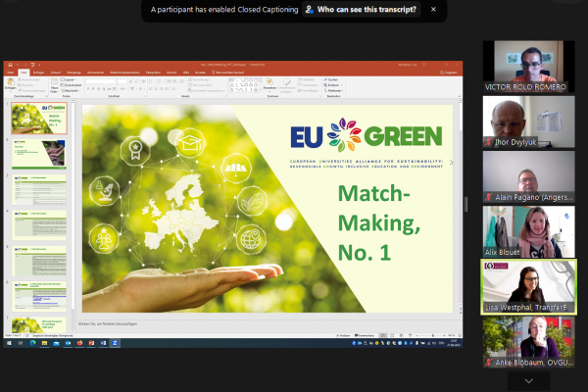Open the font name combo box

[x=101, y=81]
